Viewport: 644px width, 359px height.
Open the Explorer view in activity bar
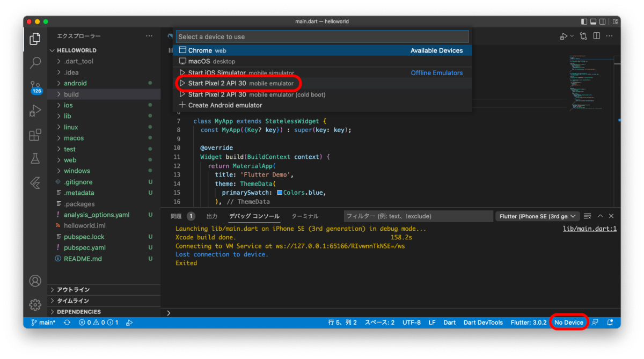[x=35, y=39]
